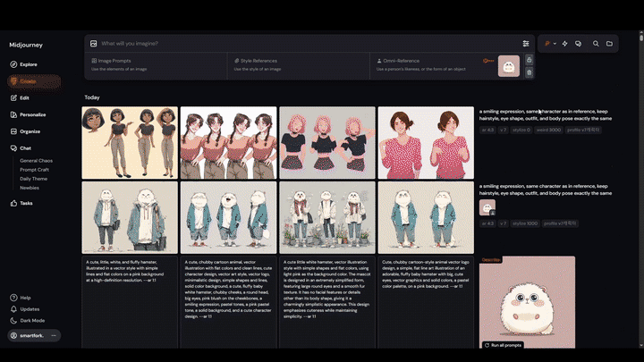Open the Edit section
Viewport: 644px width, 362px height.
(x=20, y=98)
